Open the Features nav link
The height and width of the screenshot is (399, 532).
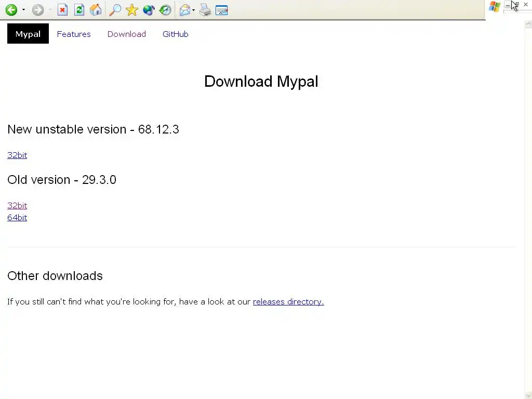click(74, 34)
